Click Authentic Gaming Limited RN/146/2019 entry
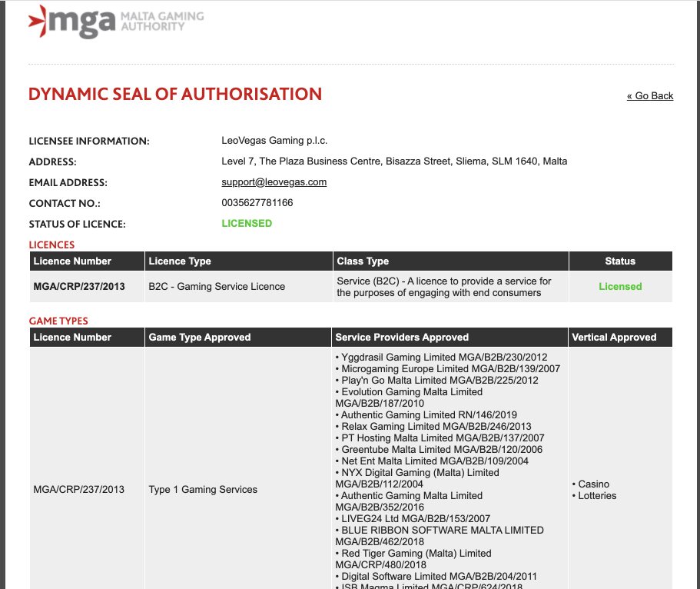 (x=426, y=414)
